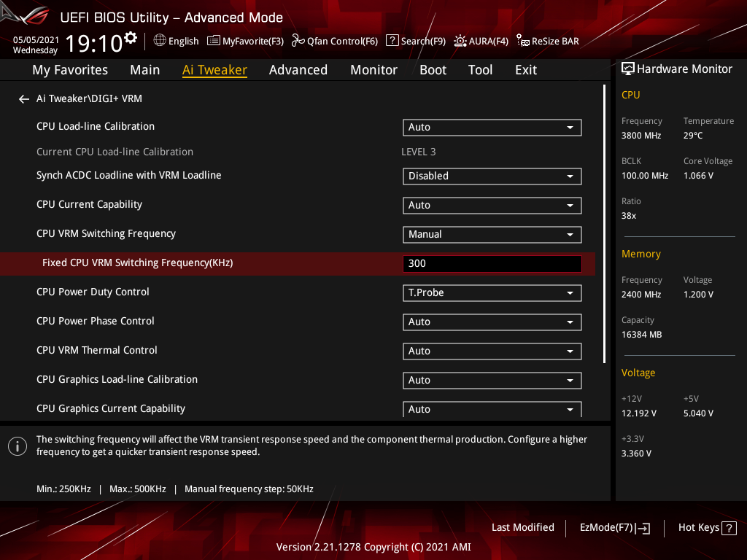Switch to Main tab
The width and height of the screenshot is (747, 560).
pyautogui.click(x=145, y=70)
